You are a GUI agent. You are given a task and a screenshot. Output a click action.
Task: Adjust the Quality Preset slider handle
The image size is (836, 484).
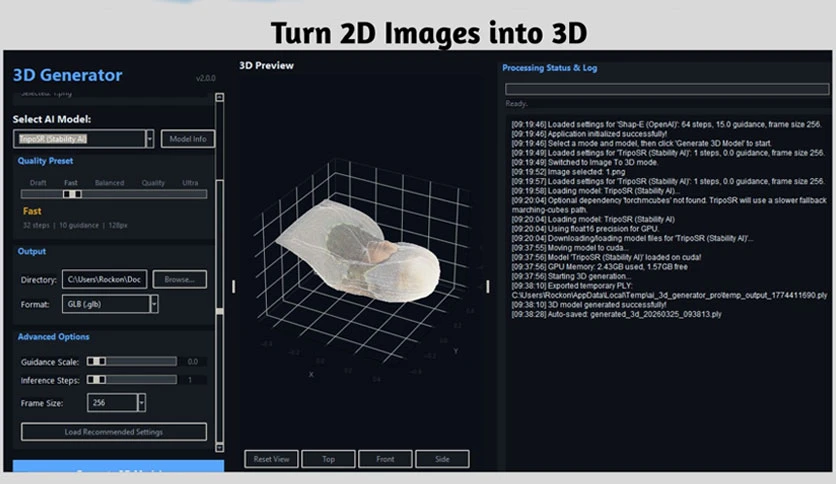click(72, 194)
